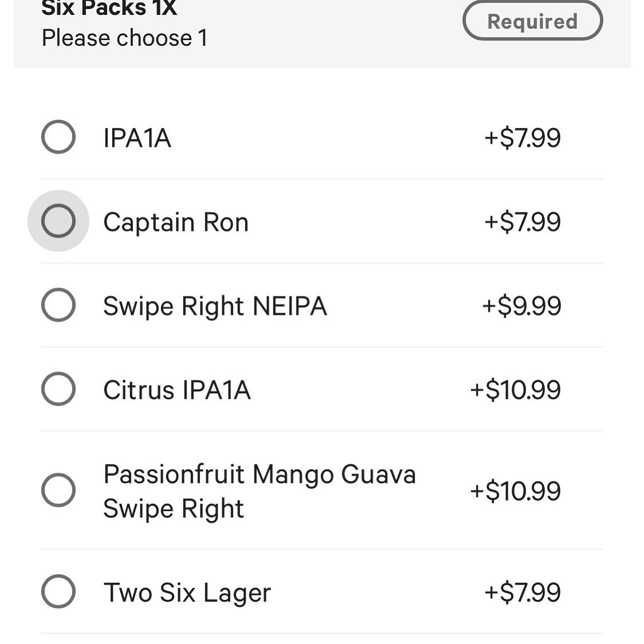
Task: Choose Passionfruit Mango Guava Swipe Right radio
Action: click(58, 490)
